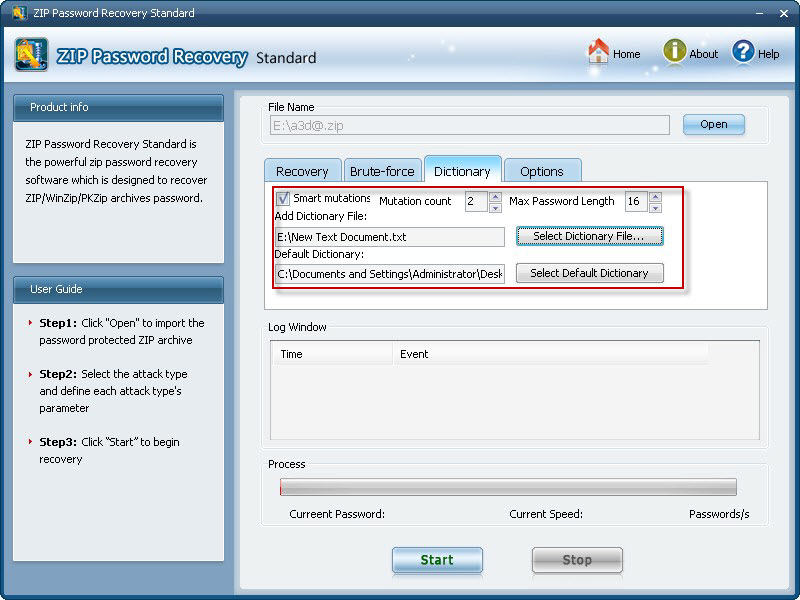Start the password recovery
Image resolution: width=800 pixels, height=600 pixels.
(x=437, y=560)
